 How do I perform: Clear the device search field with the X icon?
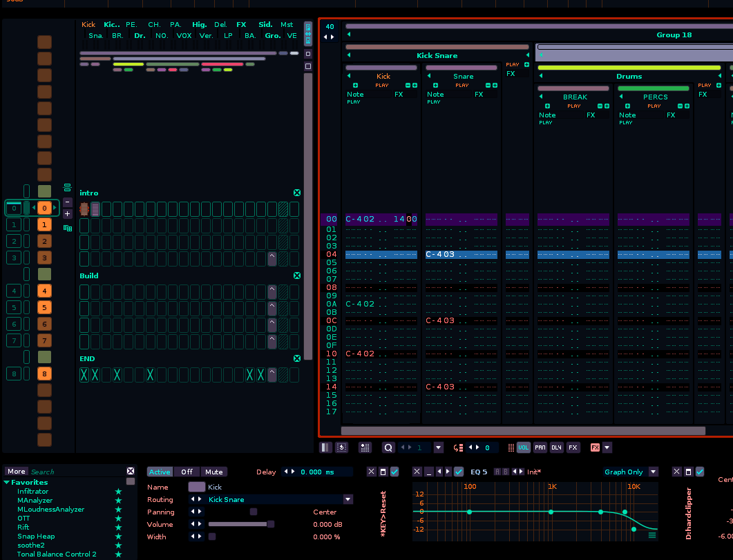[130, 472]
